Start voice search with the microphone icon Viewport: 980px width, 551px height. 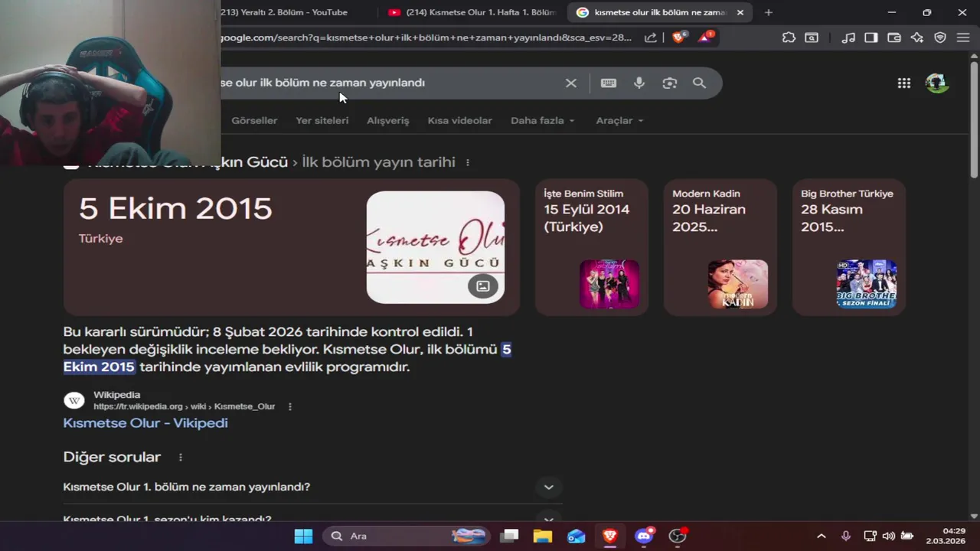tap(639, 83)
